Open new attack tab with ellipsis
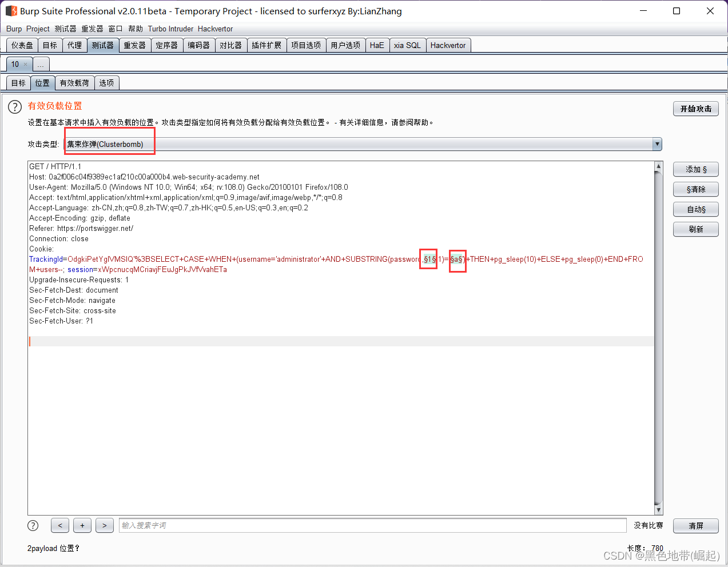The height and width of the screenshot is (567, 728). [41, 64]
